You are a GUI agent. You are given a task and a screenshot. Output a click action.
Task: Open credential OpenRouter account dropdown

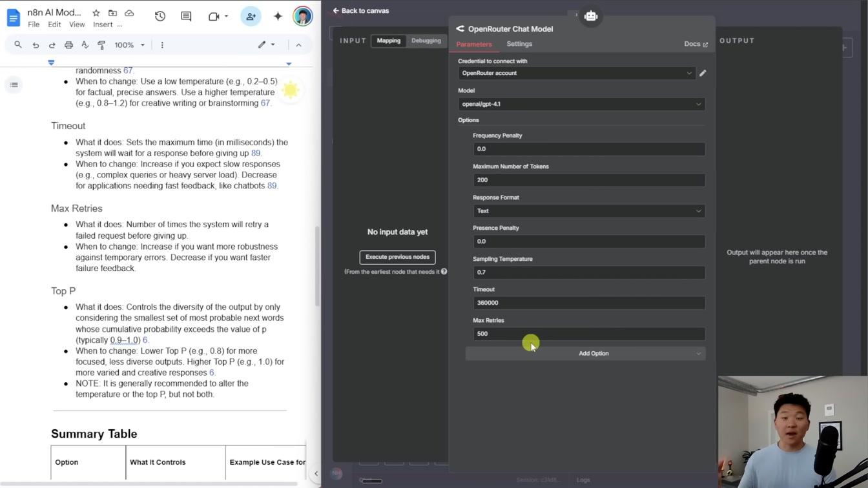point(577,73)
